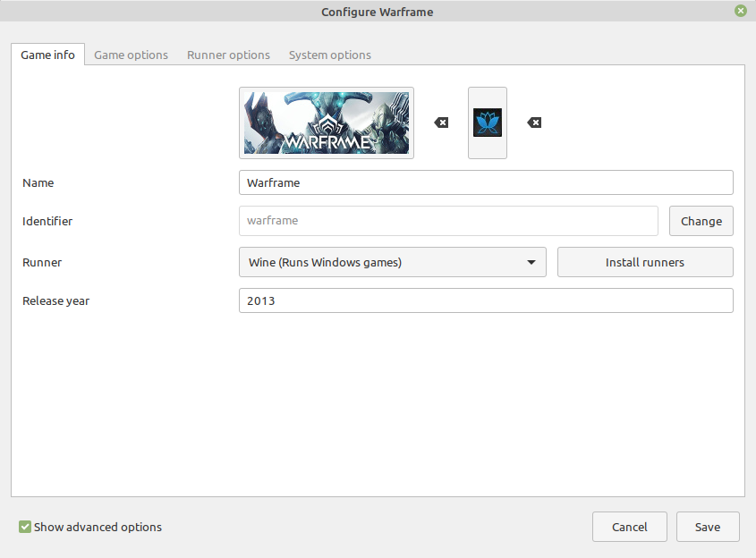Cancel the configuration dialog
The width and height of the screenshot is (756, 558).
[x=630, y=527]
